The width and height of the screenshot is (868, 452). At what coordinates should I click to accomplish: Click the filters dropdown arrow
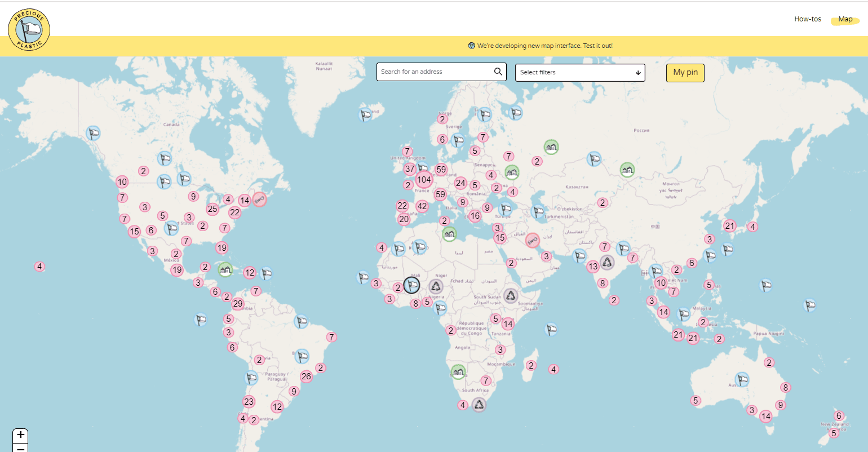coord(638,72)
